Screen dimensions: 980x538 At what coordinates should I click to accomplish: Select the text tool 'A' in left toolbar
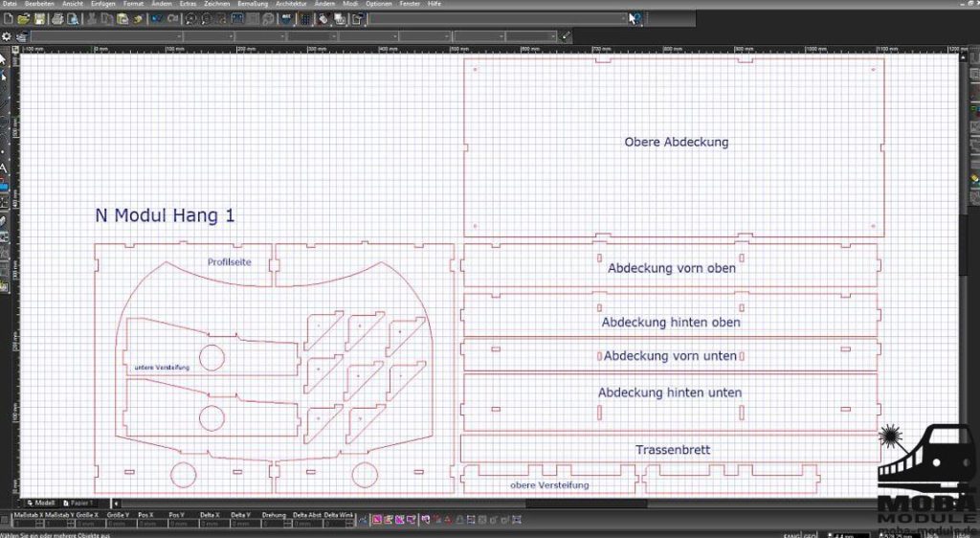pos(3,168)
